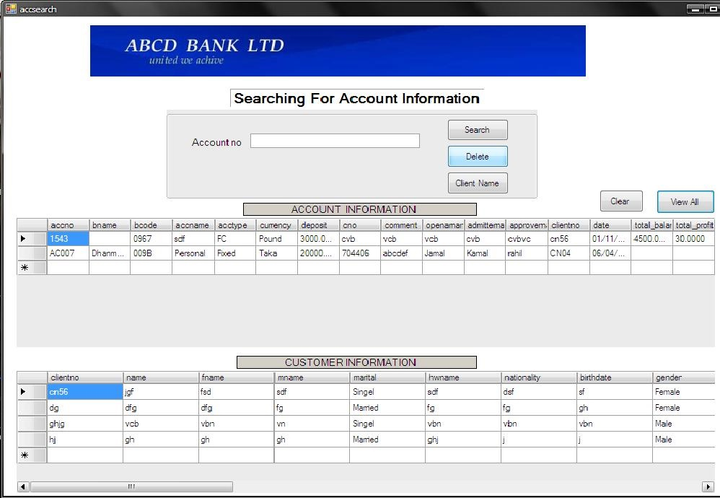Sort by the clientno header in account grid
The height and width of the screenshot is (498, 720).
click(568, 225)
